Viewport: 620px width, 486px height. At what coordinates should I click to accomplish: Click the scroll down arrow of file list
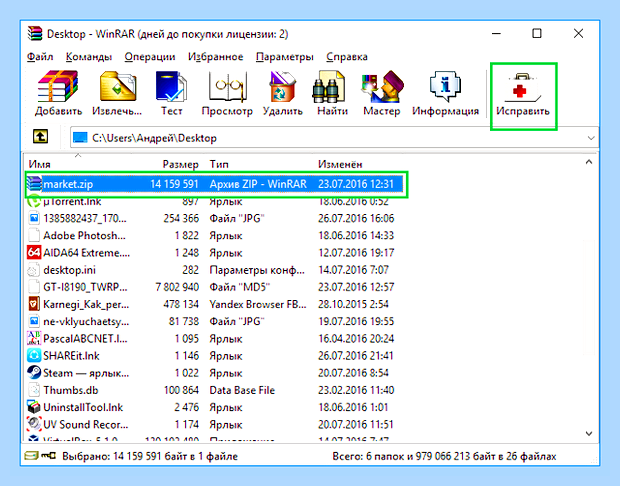589,434
